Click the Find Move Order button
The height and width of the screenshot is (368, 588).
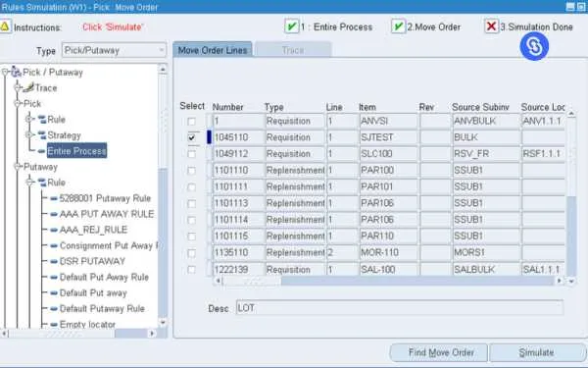tap(439, 352)
